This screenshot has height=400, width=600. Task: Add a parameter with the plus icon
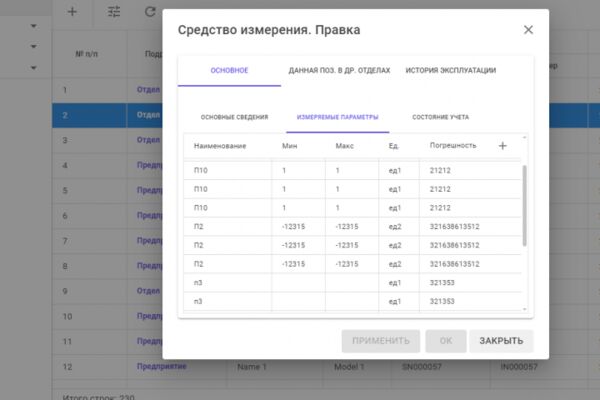tap(502, 145)
